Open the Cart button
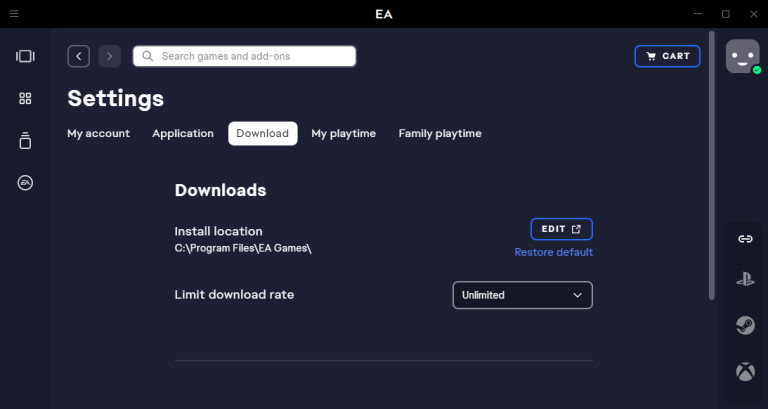The height and width of the screenshot is (409, 768). point(667,56)
